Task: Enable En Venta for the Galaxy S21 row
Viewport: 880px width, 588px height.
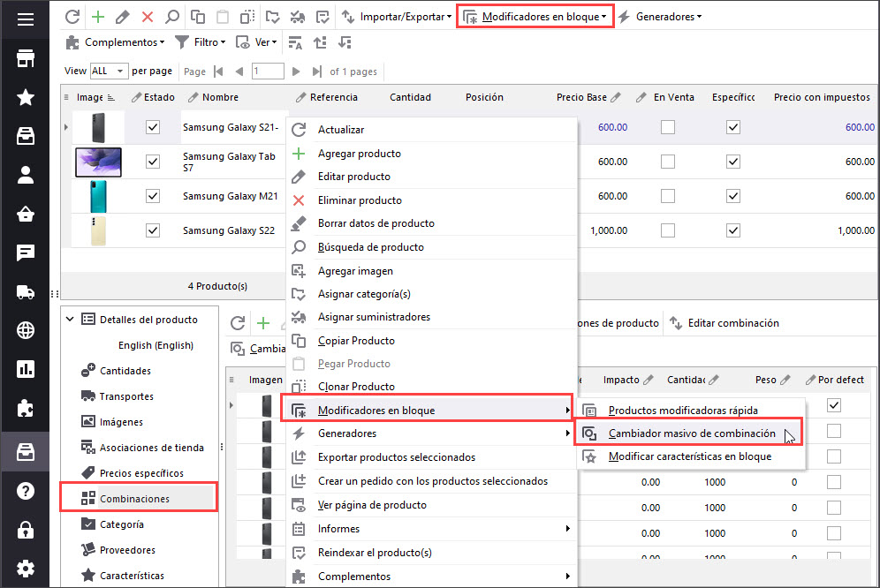Action: [668, 127]
